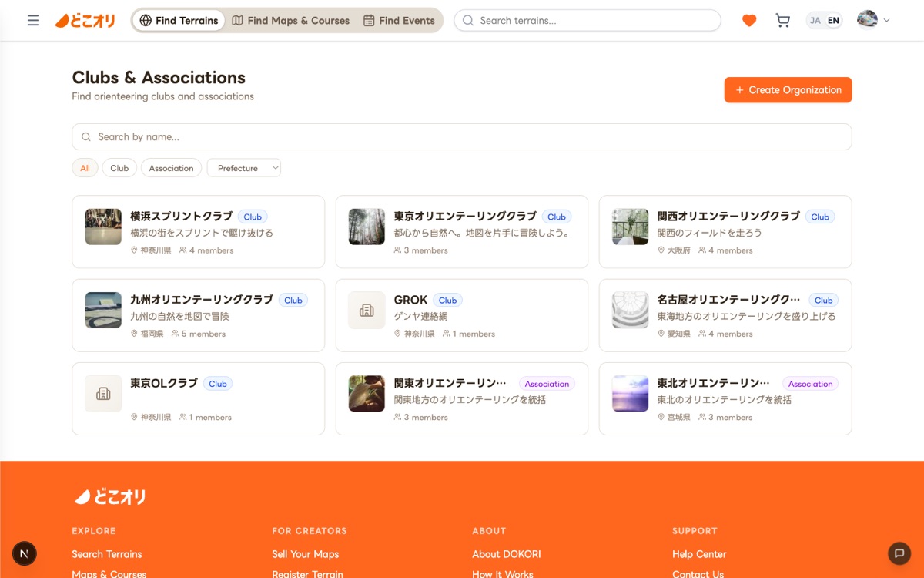Expand the profile menu chevron
This screenshot has width=924, height=578.
[886, 20]
